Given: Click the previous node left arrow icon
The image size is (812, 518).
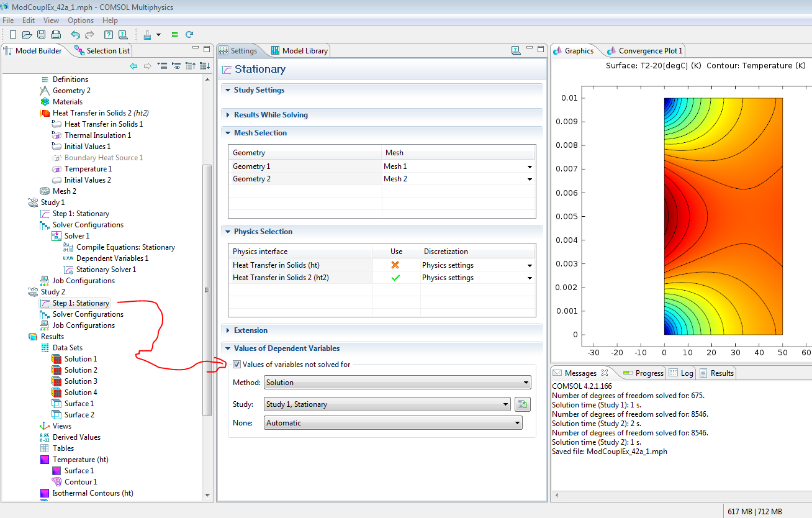Looking at the screenshot, I should point(133,66).
